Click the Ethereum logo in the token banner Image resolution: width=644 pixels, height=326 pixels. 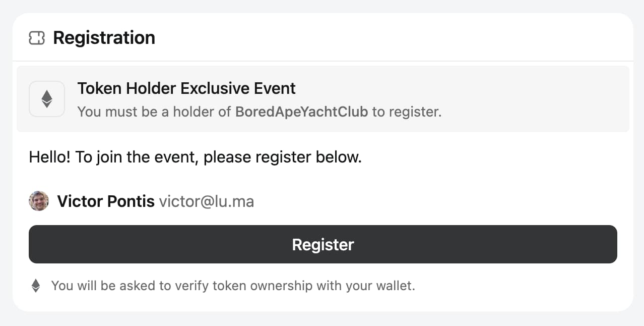47,99
